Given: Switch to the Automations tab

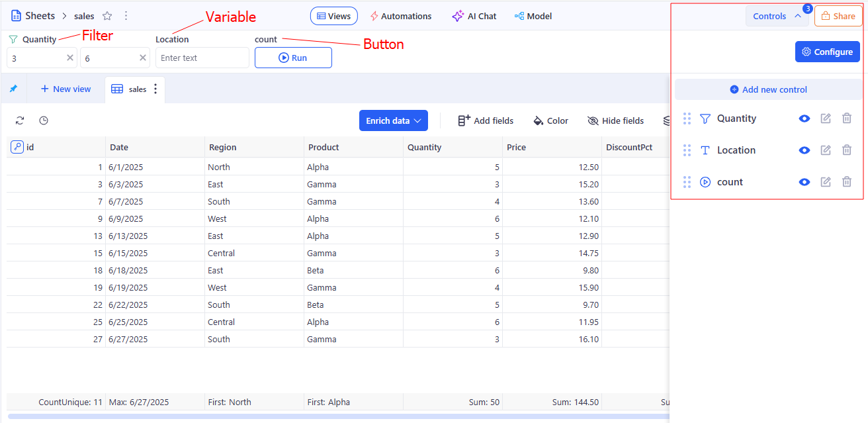Looking at the screenshot, I should coord(400,16).
